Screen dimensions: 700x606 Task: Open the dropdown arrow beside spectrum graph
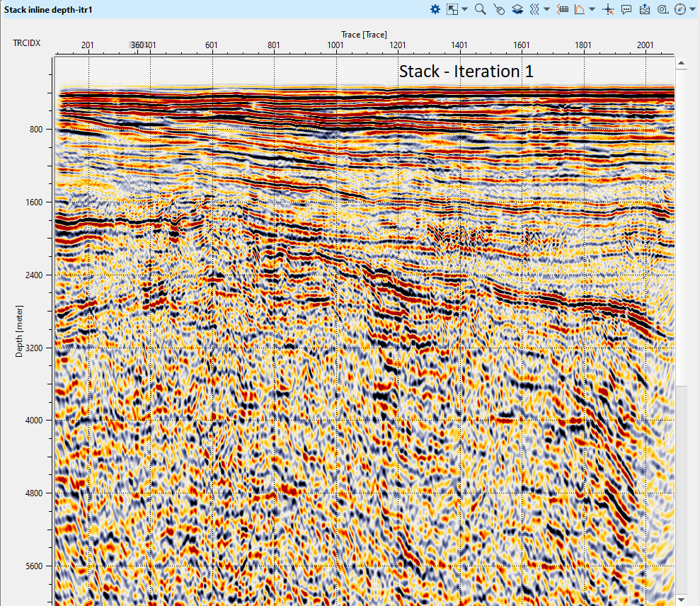[592, 9]
